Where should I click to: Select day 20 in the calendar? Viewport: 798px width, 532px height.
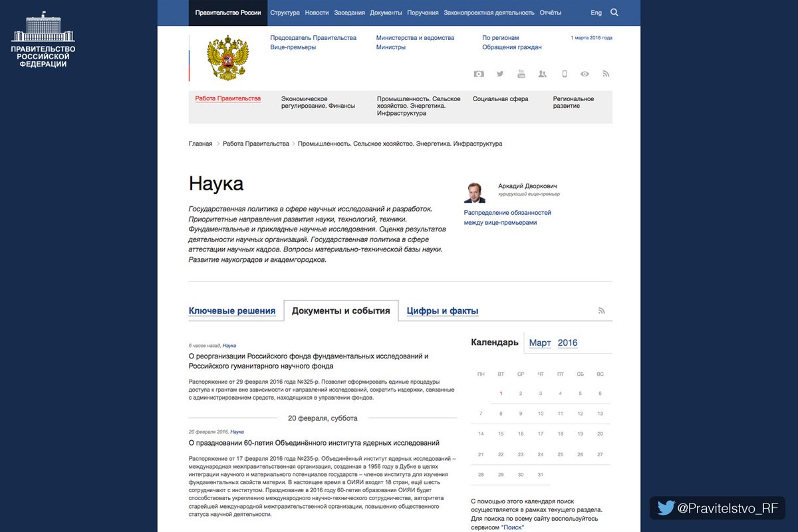[x=600, y=434]
